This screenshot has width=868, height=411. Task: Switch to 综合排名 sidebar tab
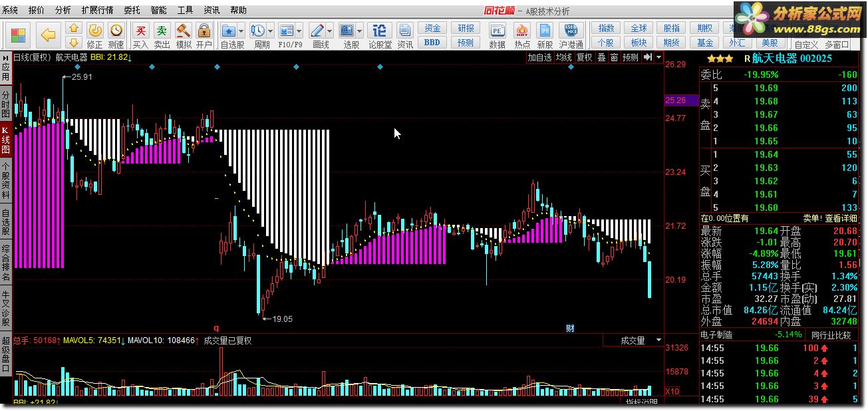click(6, 263)
